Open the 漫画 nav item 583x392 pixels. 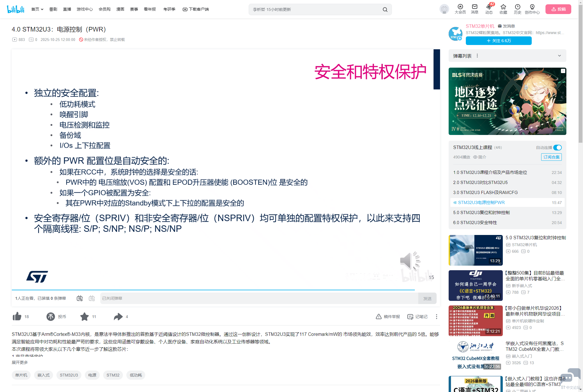[120, 9]
